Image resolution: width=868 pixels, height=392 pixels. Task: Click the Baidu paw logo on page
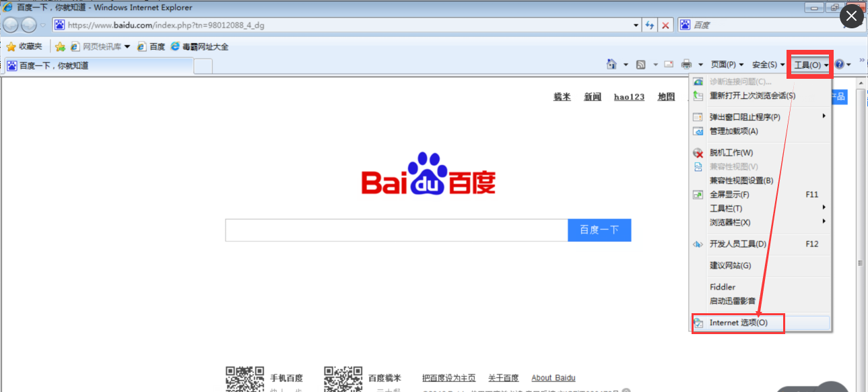[x=428, y=174]
